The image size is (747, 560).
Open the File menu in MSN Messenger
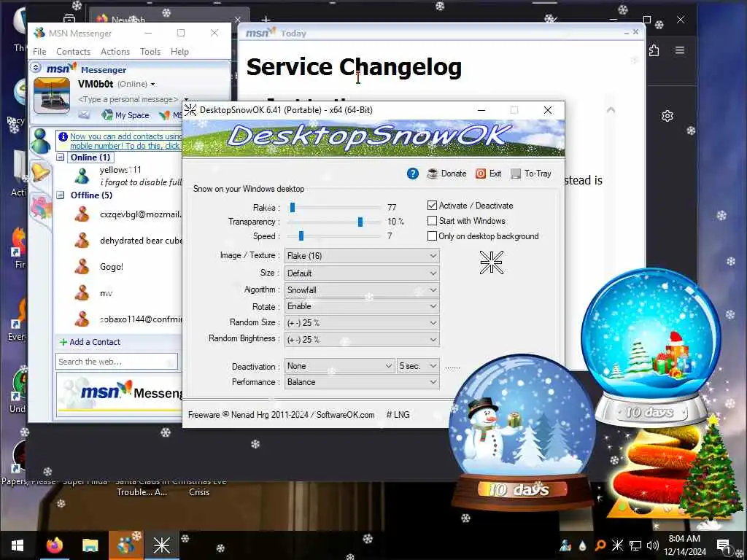click(x=39, y=52)
